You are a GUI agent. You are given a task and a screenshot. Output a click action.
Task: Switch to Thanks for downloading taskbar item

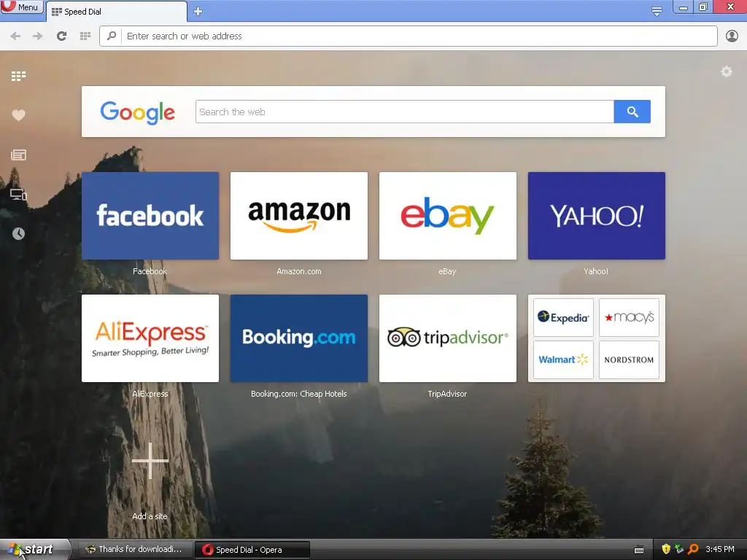coord(135,550)
